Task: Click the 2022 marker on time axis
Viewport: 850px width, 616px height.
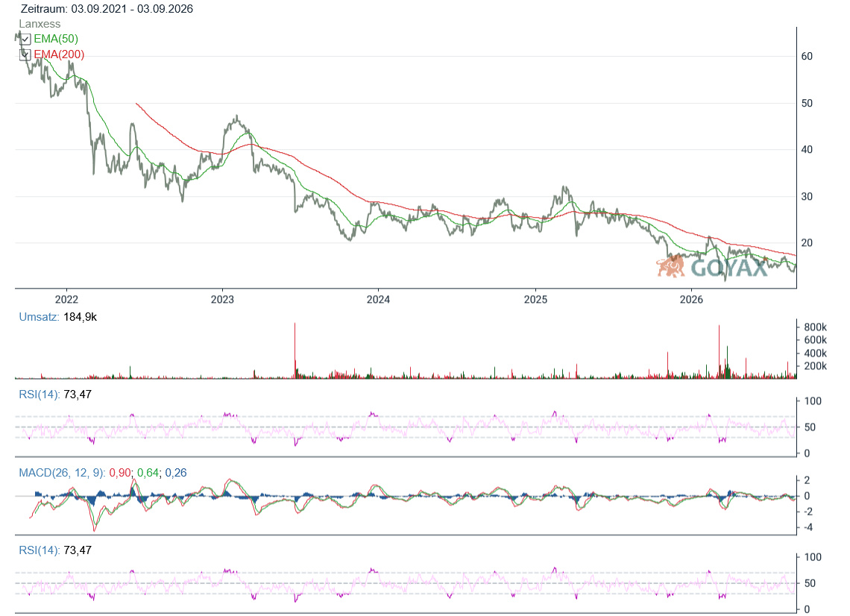Action: coord(66,299)
